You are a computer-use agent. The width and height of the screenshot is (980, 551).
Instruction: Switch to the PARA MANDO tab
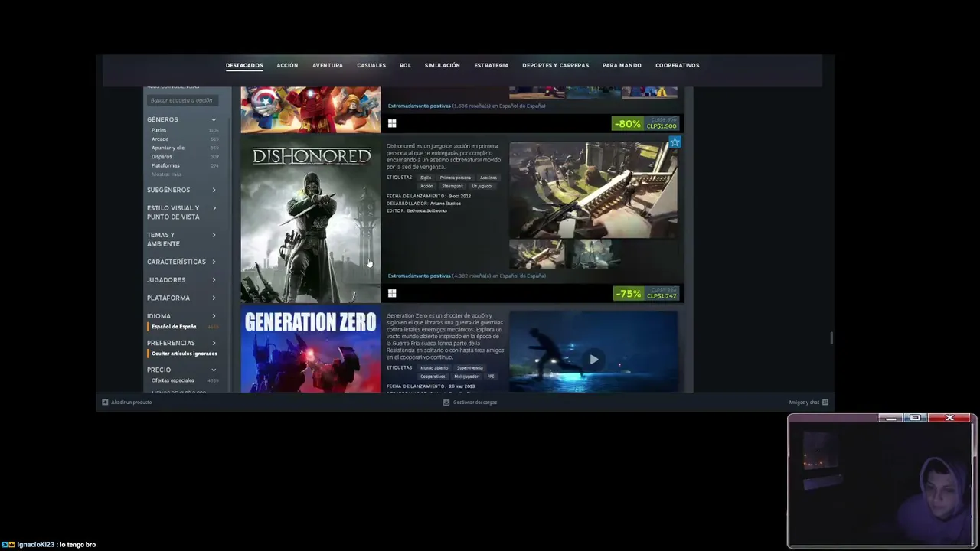pyautogui.click(x=622, y=66)
